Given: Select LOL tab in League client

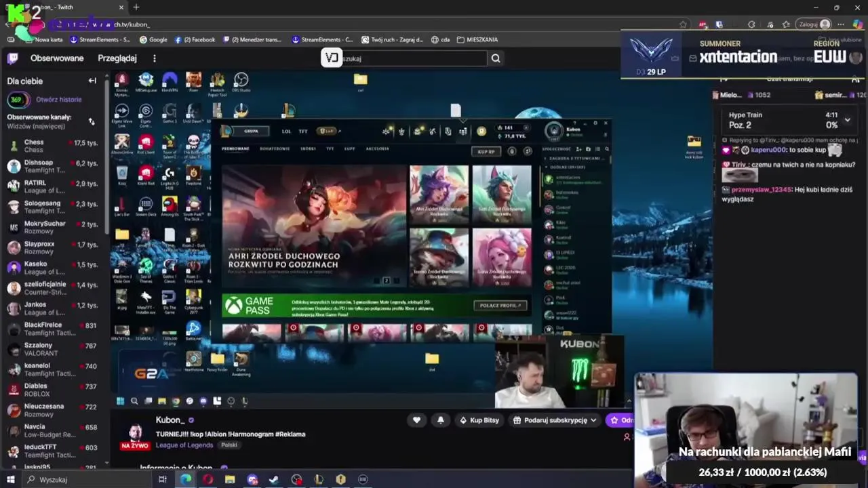Looking at the screenshot, I should click(x=286, y=131).
